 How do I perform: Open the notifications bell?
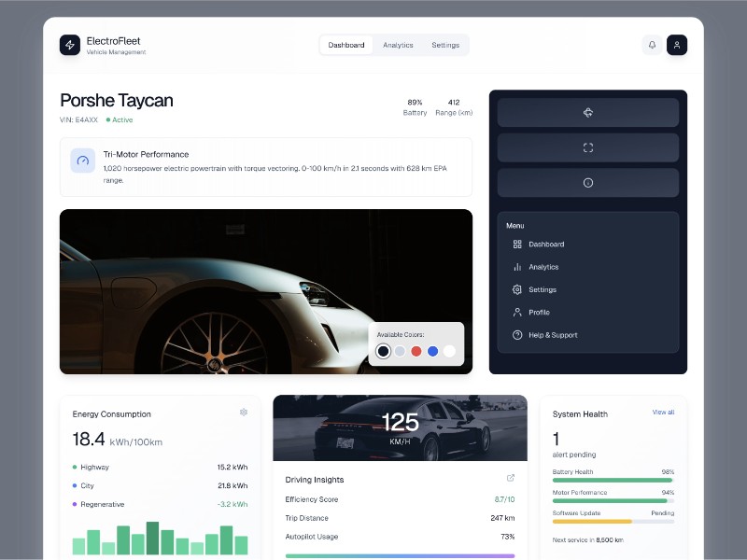[x=652, y=45]
